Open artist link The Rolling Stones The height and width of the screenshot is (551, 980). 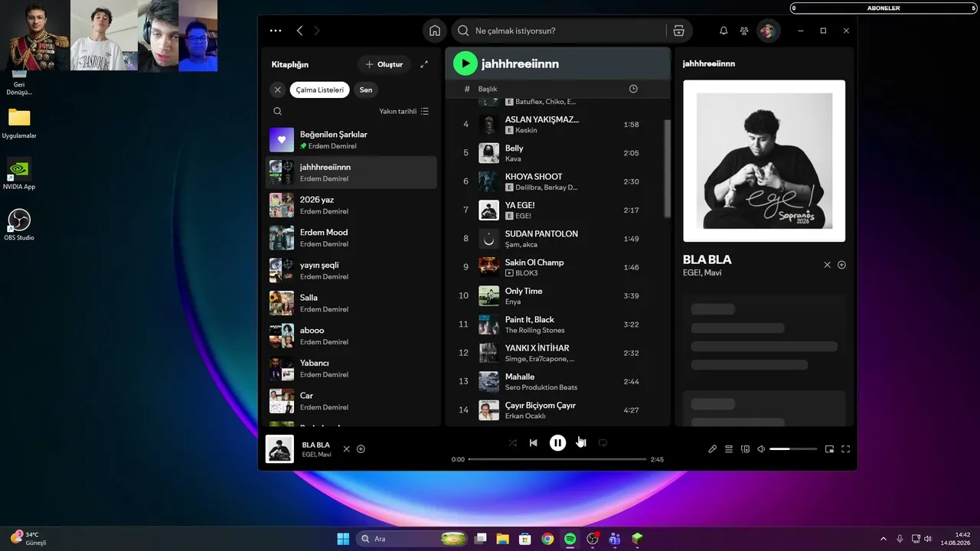pos(534,331)
